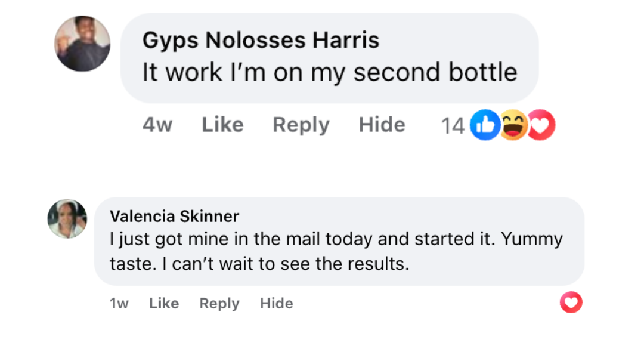Viewport: 644px width, 358px height.
Task: Click the 1w timestamp on Valencia's comment
Action: point(119,303)
